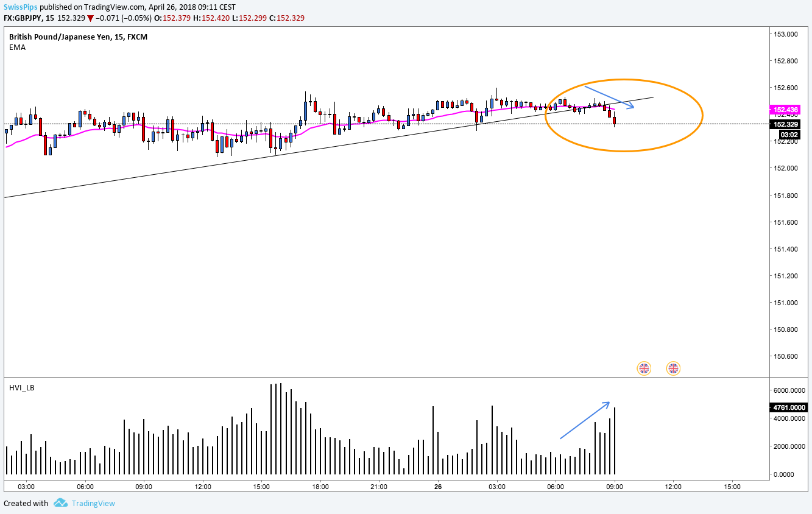Click the 152.800 price axis label

786,61
